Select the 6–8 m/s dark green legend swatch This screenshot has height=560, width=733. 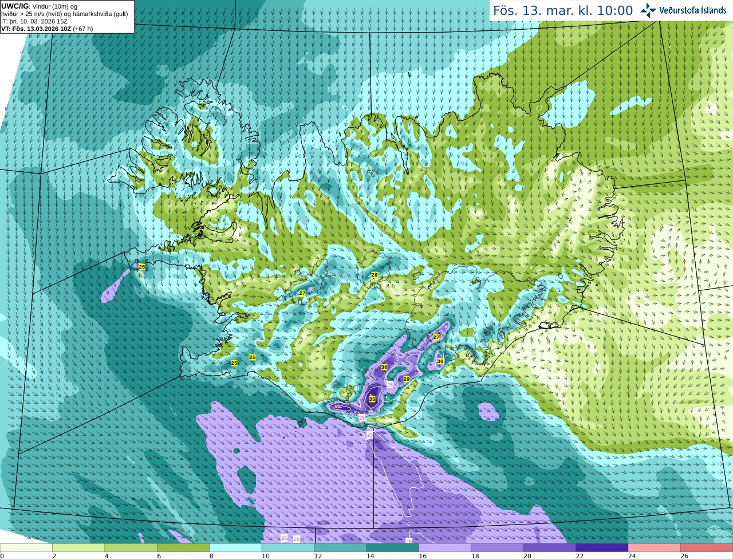[x=183, y=548]
